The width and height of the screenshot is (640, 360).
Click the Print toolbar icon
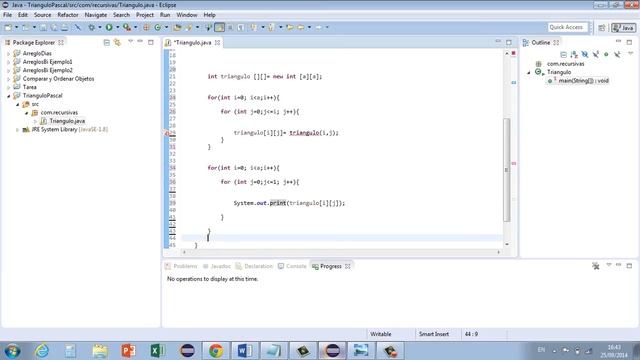64,27
